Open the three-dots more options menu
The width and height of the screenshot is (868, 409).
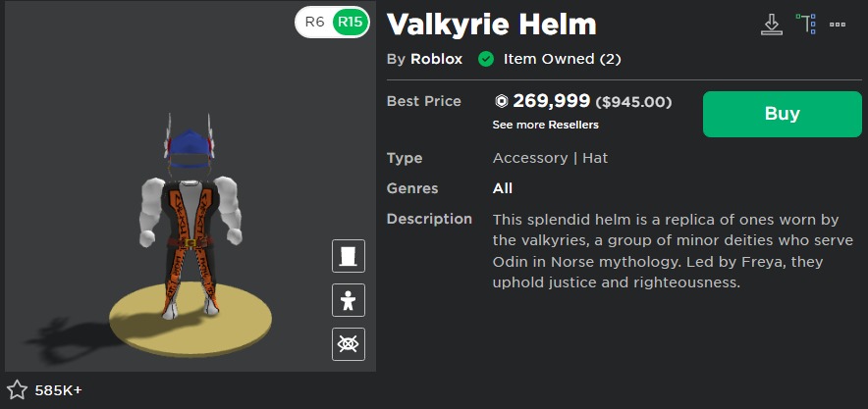coord(838,25)
